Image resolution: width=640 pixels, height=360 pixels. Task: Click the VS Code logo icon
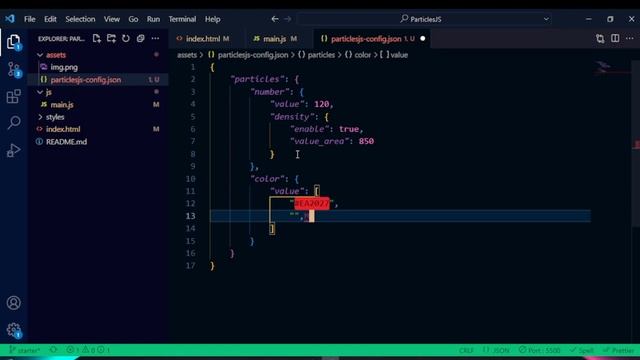click(x=10, y=19)
